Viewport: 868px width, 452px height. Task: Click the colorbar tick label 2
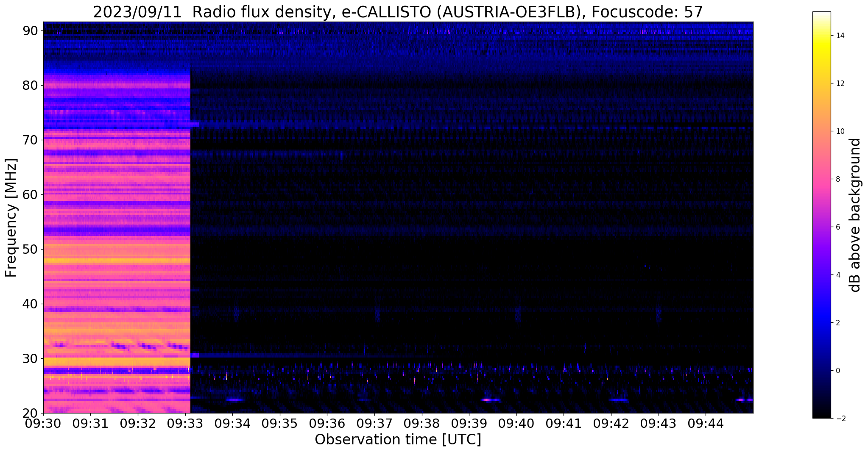[838, 323]
